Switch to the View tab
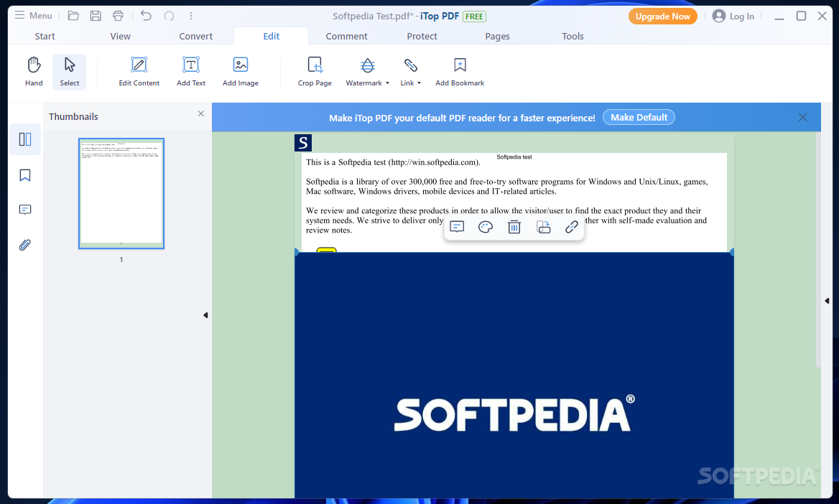The height and width of the screenshot is (504, 839). coord(121,36)
